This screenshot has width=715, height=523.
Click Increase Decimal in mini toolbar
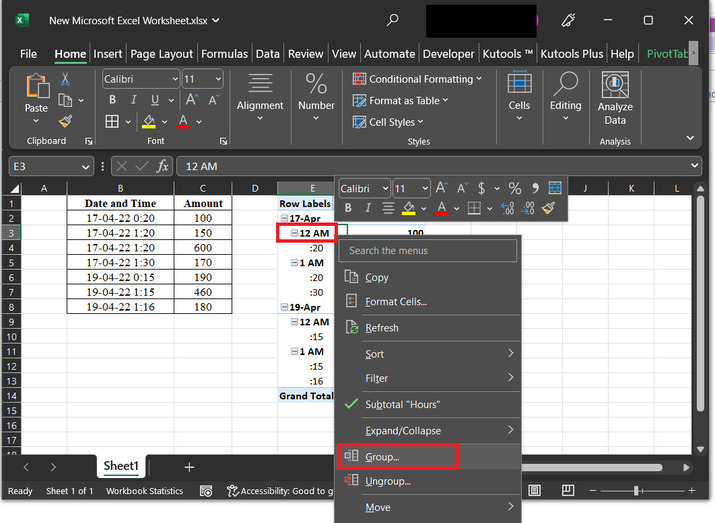507,208
